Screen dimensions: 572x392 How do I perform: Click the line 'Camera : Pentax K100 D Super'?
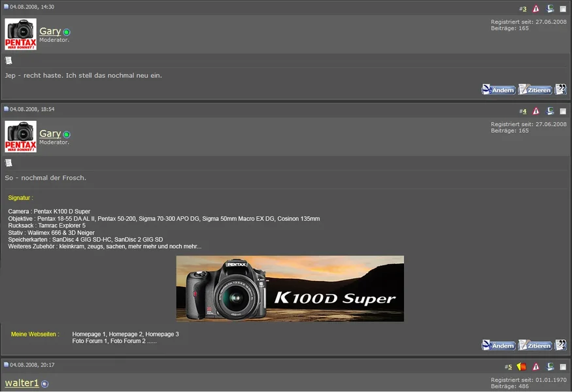(49, 212)
